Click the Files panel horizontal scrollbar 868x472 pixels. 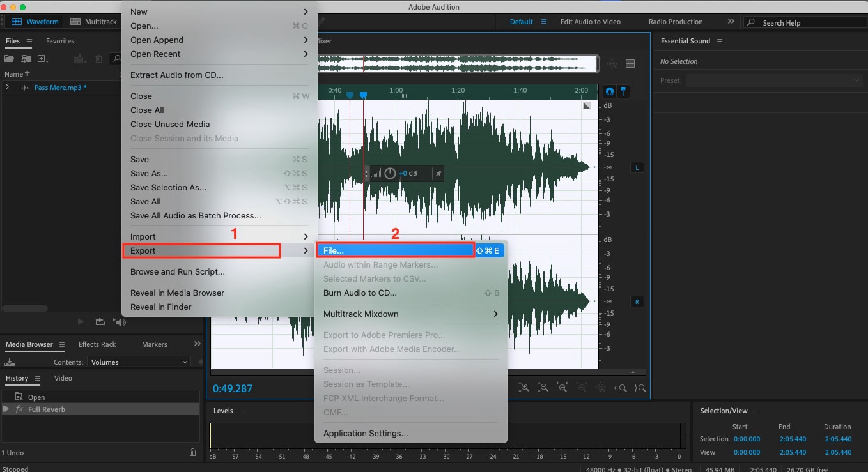[26, 308]
